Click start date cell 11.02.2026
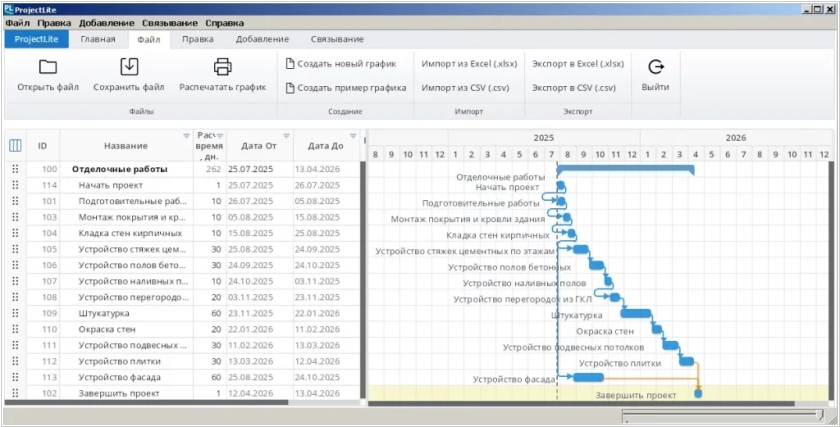 [251, 345]
